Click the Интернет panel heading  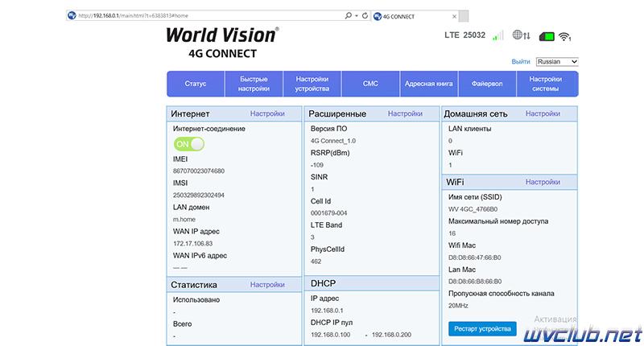190,113
